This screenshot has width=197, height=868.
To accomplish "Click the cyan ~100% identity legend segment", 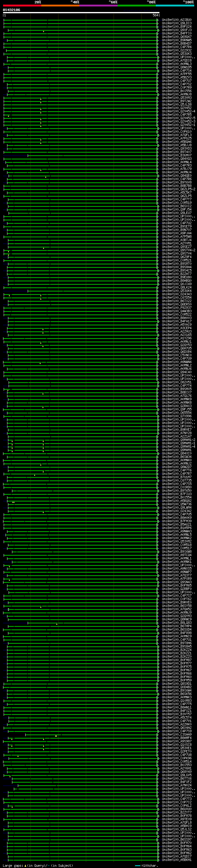I will 175,6.
